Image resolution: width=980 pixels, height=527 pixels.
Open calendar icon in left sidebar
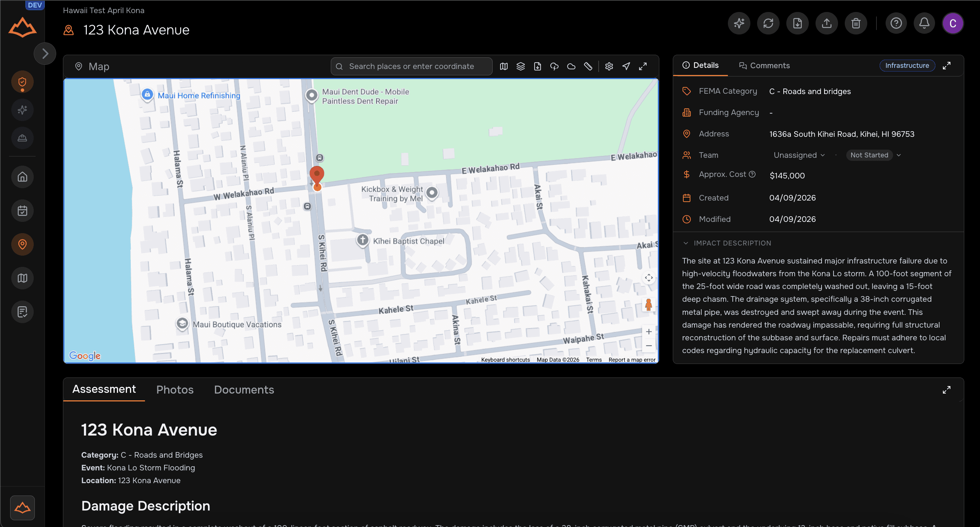[x=22, y=210]
